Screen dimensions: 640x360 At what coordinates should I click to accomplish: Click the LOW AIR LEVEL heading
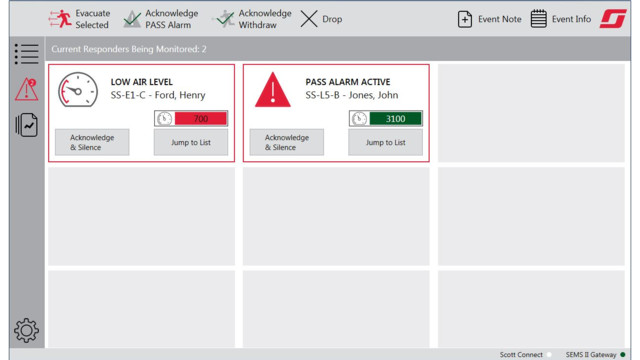pyautogui.click(x=142, y=82)
